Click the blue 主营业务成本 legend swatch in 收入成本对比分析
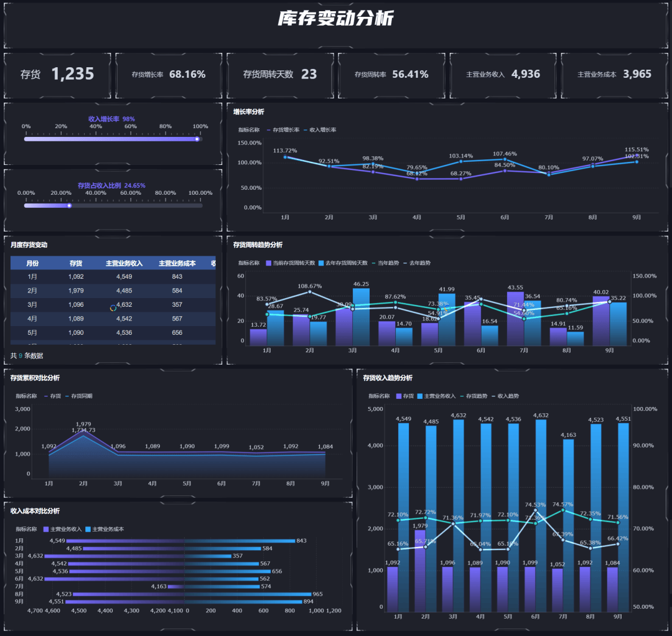672x636 pixels. coord(88,529)
